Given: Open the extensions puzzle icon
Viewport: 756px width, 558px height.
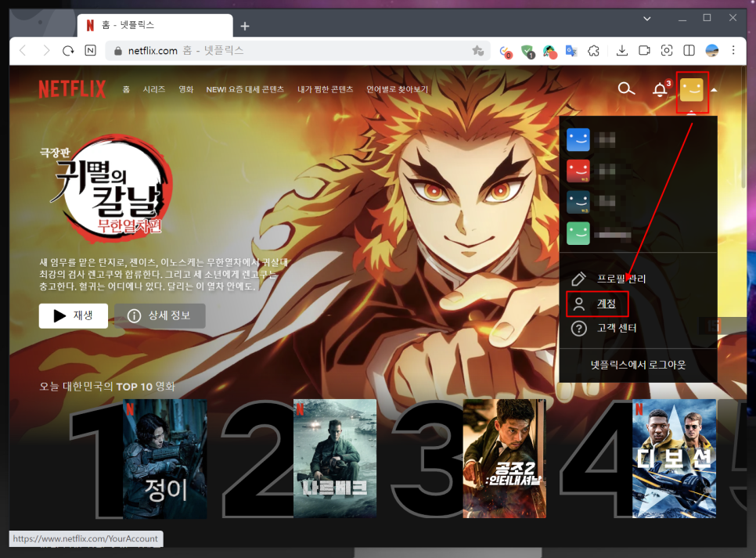Looking at the screenshot, I should (593, 51).
